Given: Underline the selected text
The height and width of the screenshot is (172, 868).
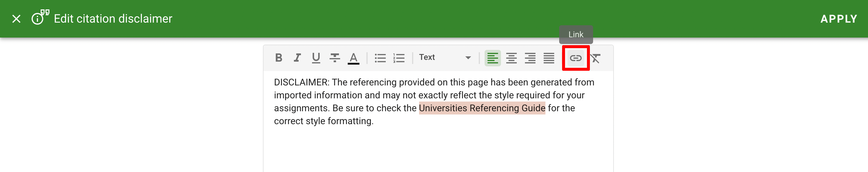Looking at the screenshot, I should tap(316, 58).
